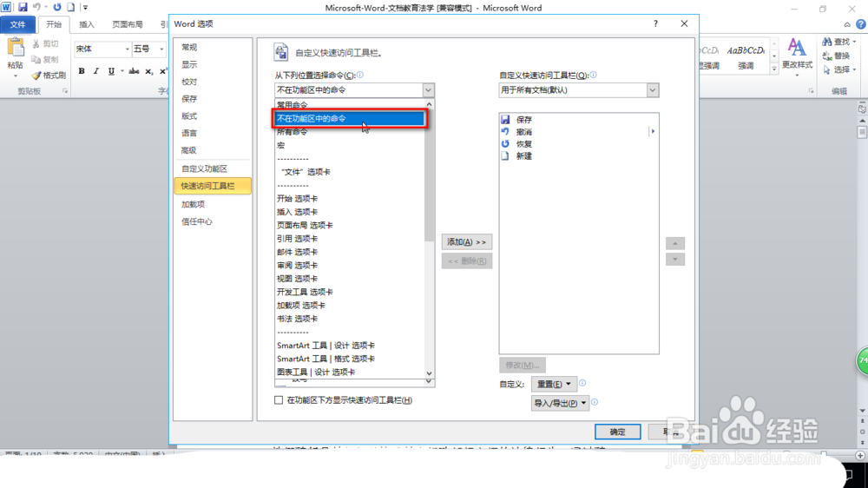Click the dropdown list scroll down arrow
Viewport: 868px width, 488px height.
tap(429, 373)
